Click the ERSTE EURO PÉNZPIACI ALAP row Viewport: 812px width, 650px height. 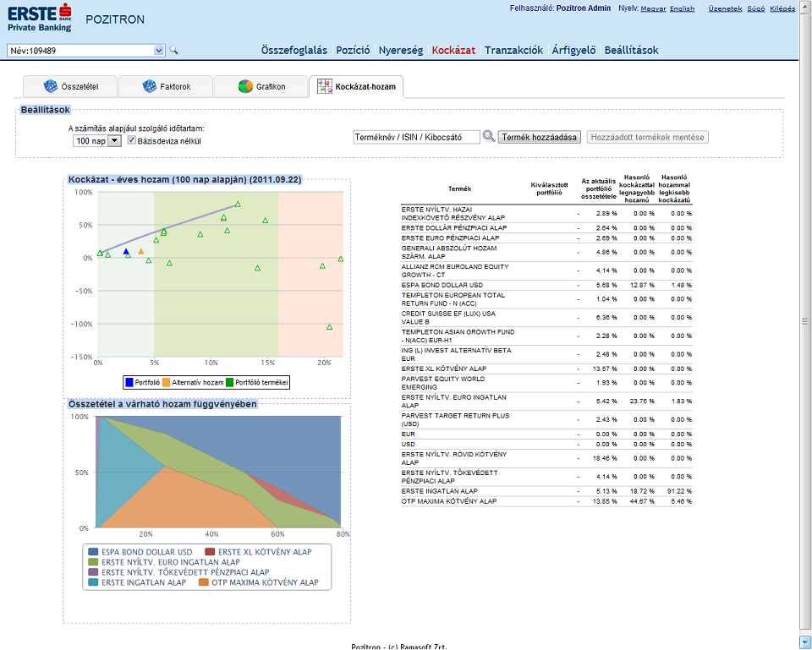point(546,238)
